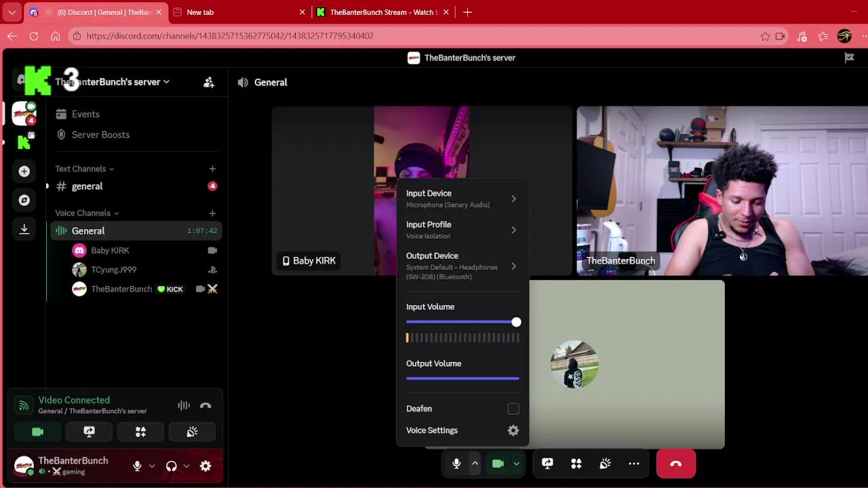Image resolution: width=868 pixels, height=488 pixels.
Task: Go to browser home page
Action: pyautogui.click(x=56, y=36)
